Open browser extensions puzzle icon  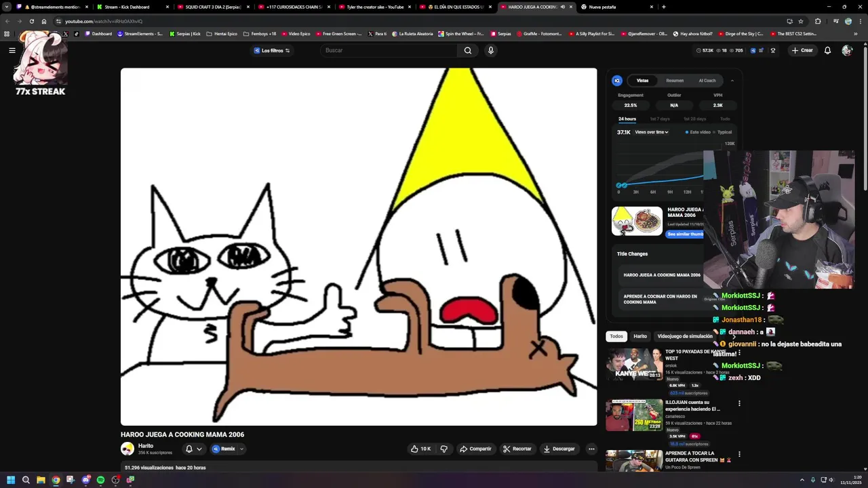click(818, 21)
